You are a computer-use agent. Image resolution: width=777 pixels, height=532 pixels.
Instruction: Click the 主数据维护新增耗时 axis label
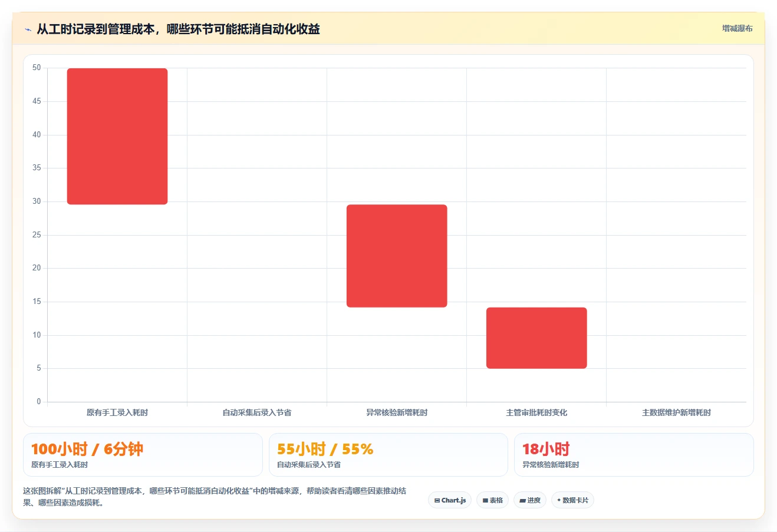click(x=676, y=412)
